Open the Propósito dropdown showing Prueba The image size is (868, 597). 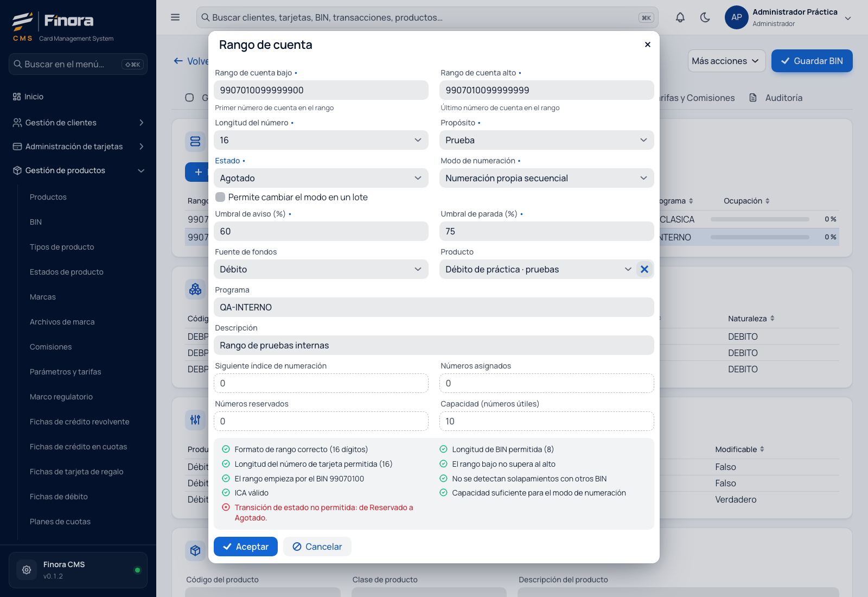pyautogui.click(x=547, y=140)
